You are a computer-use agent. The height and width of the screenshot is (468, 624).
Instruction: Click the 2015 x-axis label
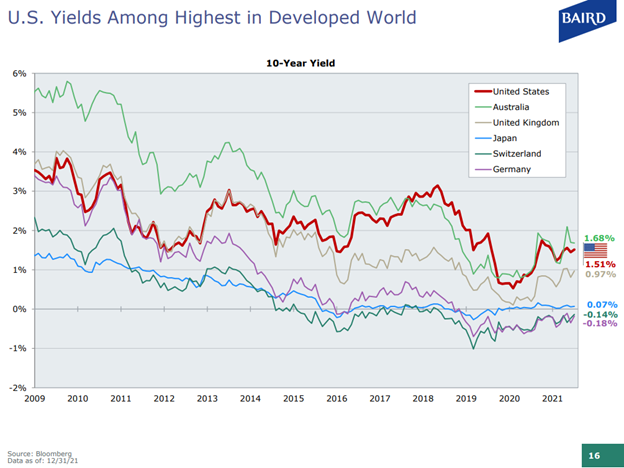[x=294, y=398]
